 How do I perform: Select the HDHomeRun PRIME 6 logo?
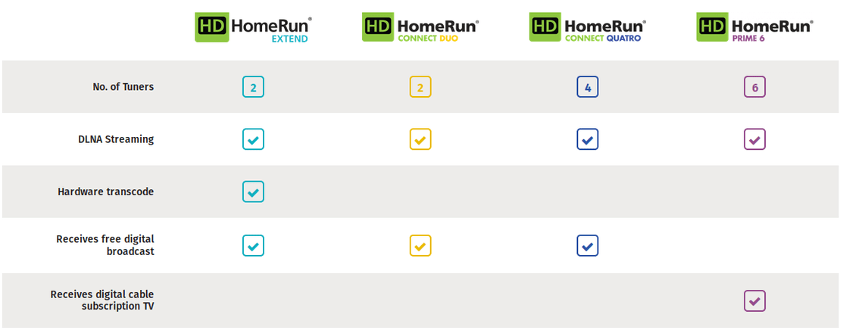tap(754, 28)
